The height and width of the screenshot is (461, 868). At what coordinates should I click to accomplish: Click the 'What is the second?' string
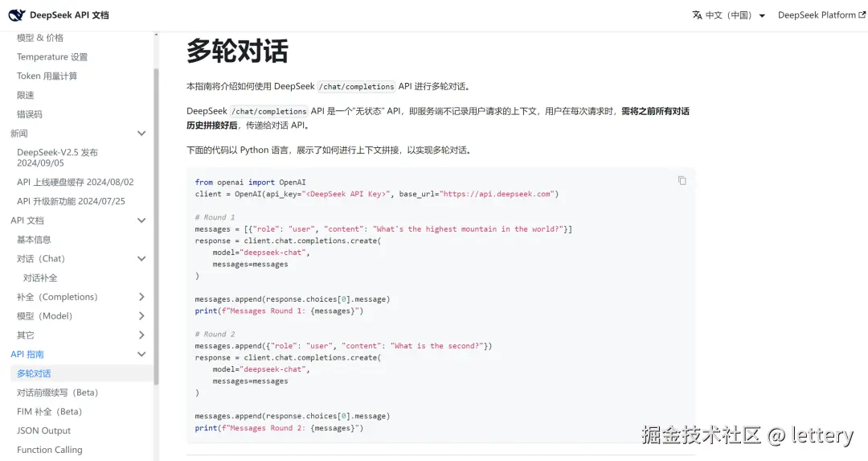pyautogui.click(x=437, y=346)
